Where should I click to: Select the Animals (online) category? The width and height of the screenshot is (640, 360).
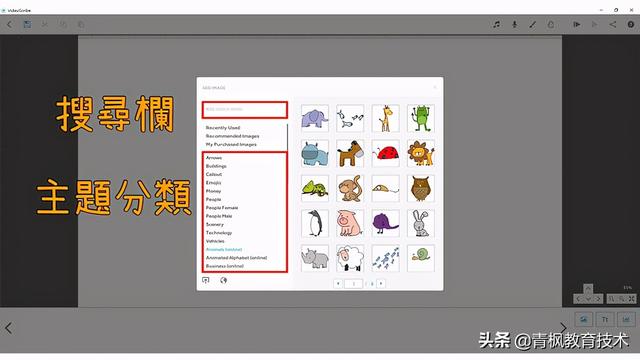[x=224, y=249]
